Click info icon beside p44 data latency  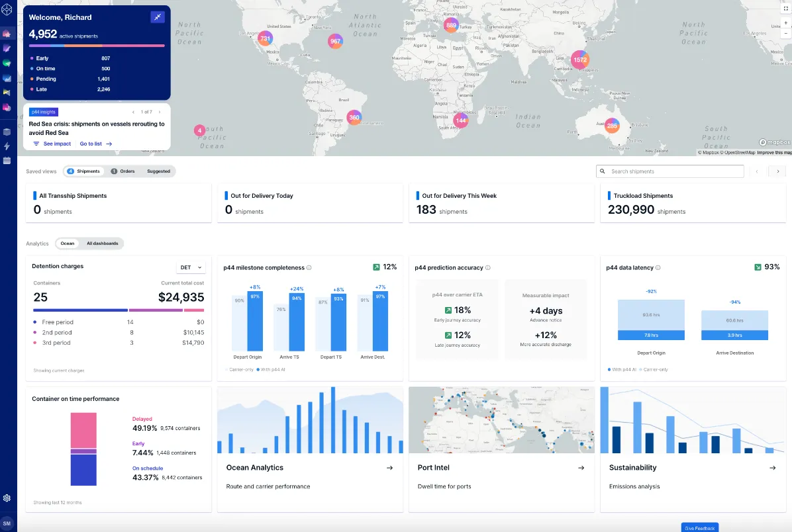click(658, 267)
